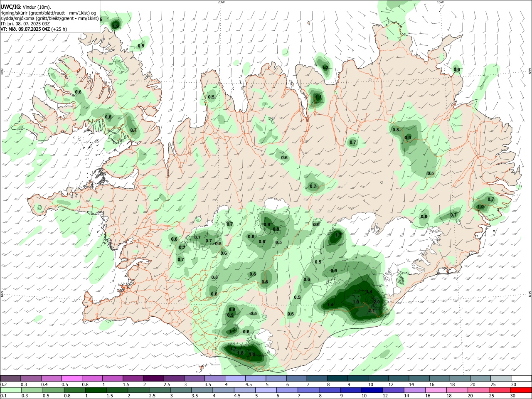Click the 'slydda/snjókoma' legend description line
The image size is (532, 399).
49,18
